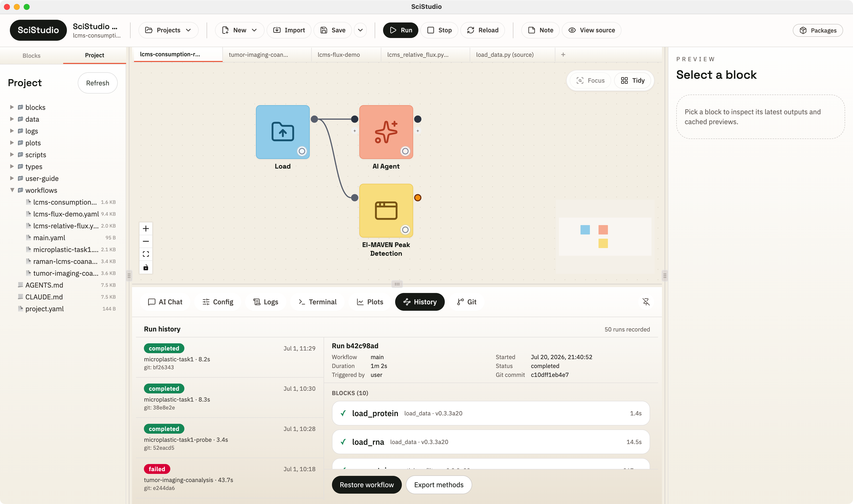Refresh the project tree
This screenshot has width=853, height=504.
98,83
